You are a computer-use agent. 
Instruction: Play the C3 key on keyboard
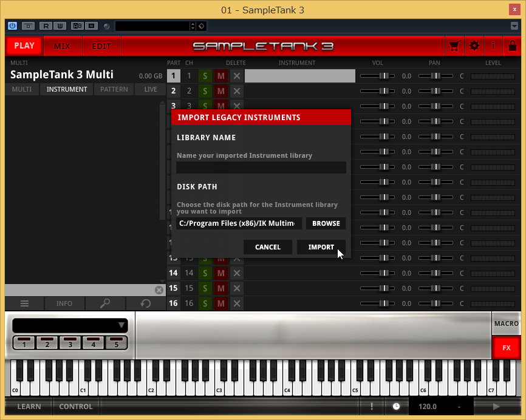point(219,385)
